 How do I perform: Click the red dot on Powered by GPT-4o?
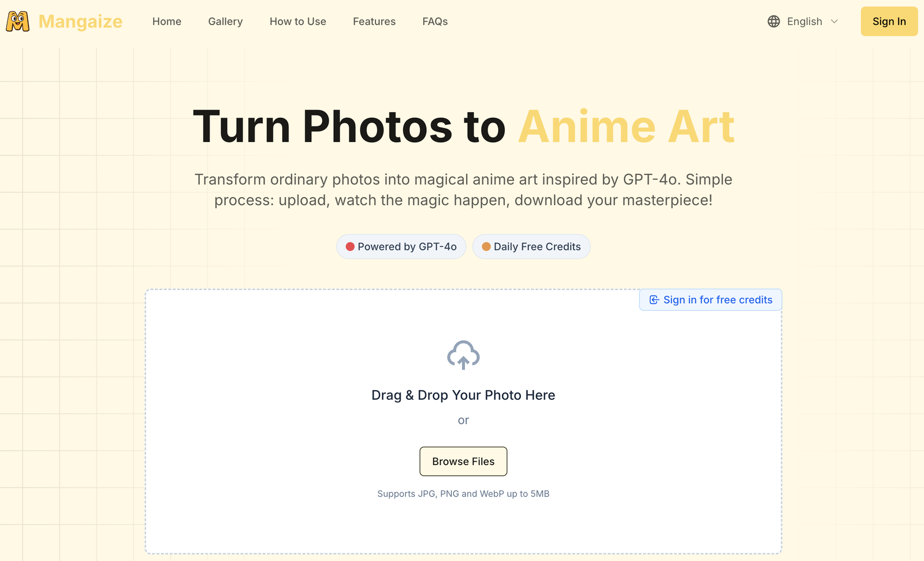point(350,247)
